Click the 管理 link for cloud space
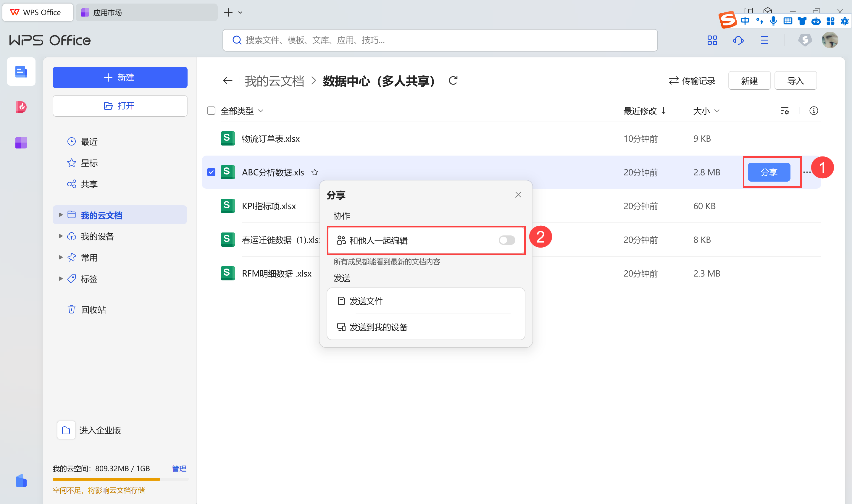Screen dimensions: 852x504 179,469
